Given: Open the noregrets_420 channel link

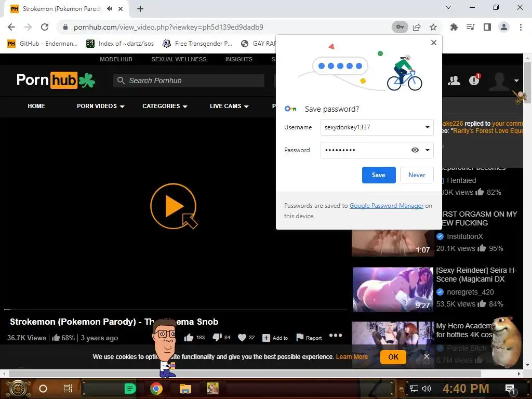Looking at the screenshot, I should click(470, 292).
